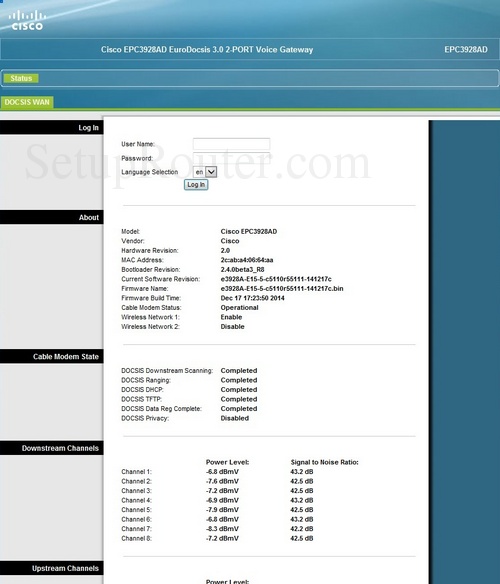Focus the Password field
The height and width of the screenshot is (584, 500).
point(231,158)
